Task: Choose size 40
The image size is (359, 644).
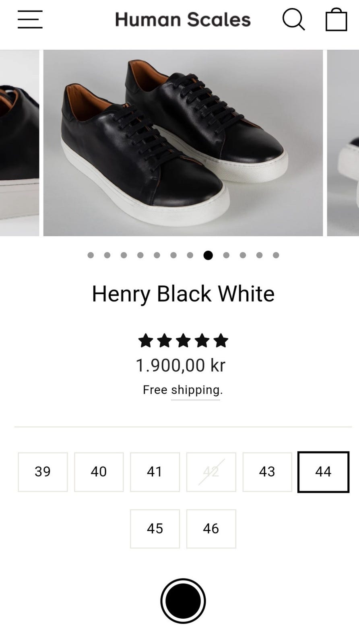Action: (99, 472)
